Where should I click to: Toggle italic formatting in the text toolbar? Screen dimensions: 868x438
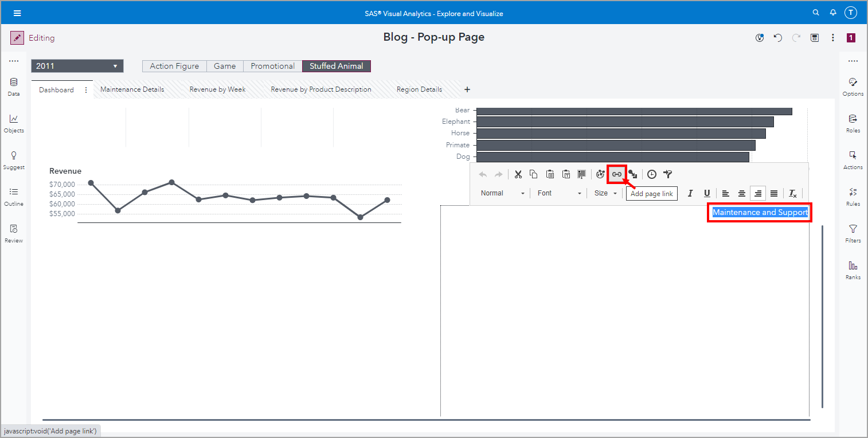[x=690, y=193]
